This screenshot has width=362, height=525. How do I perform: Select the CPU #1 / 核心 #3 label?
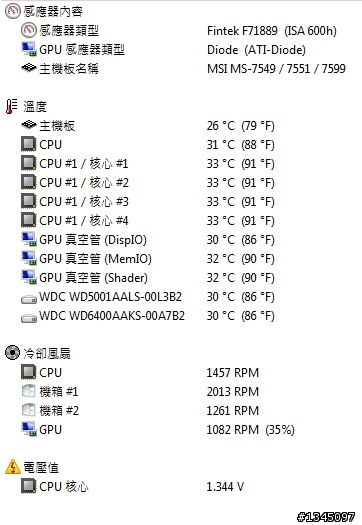click(84, 202)
